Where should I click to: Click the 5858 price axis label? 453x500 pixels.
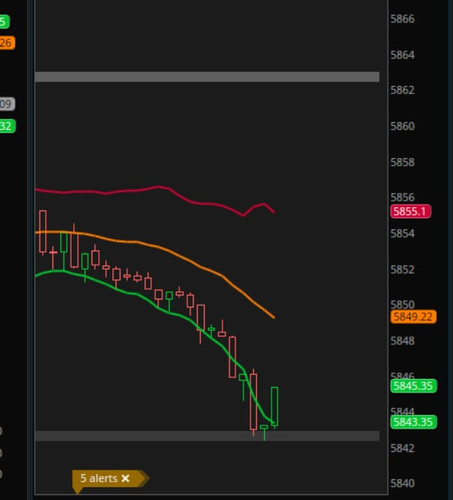[x=403, y=162]
